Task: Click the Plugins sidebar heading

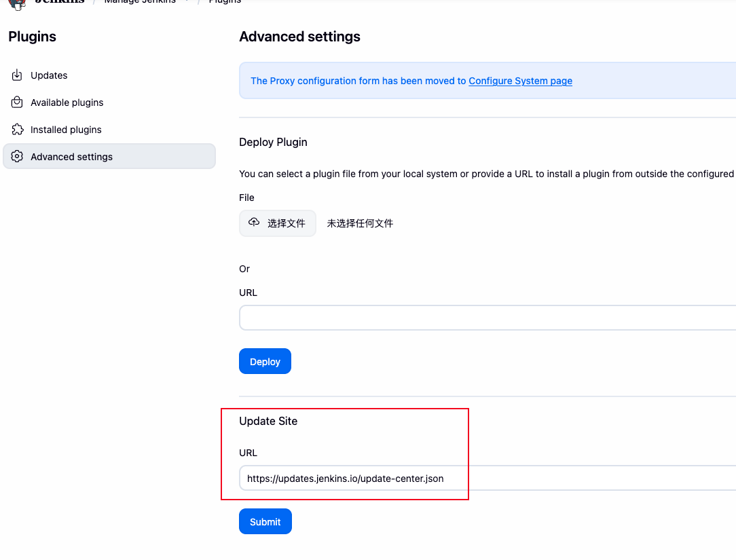Action: click(x=33, y=37)
